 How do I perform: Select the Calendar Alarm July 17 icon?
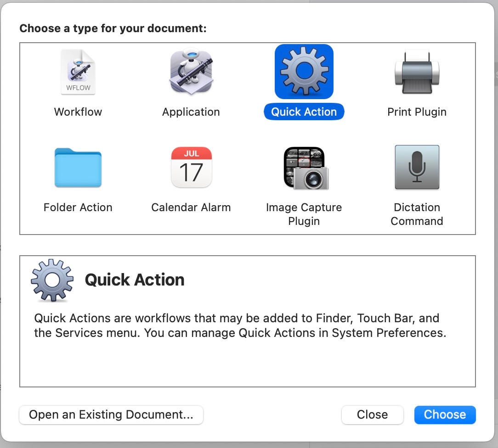(191, 168)
